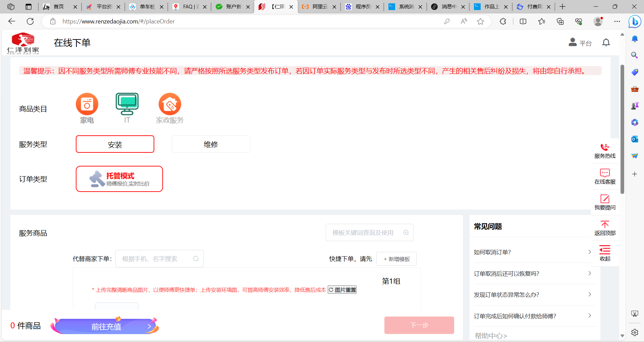Click the view site information lock icon
The image size is (644, 342).
pyautogui.click(x=53, y=21)
